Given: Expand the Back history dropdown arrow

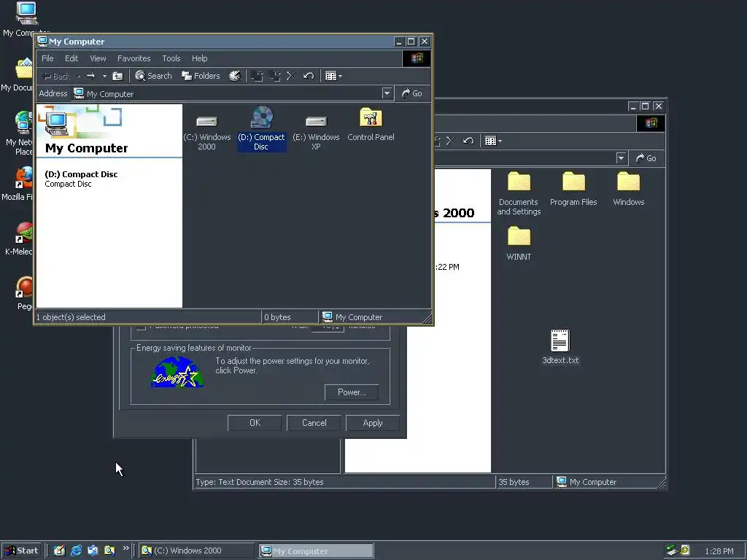Looking at the screenshot, I should (x=79, y=76).
